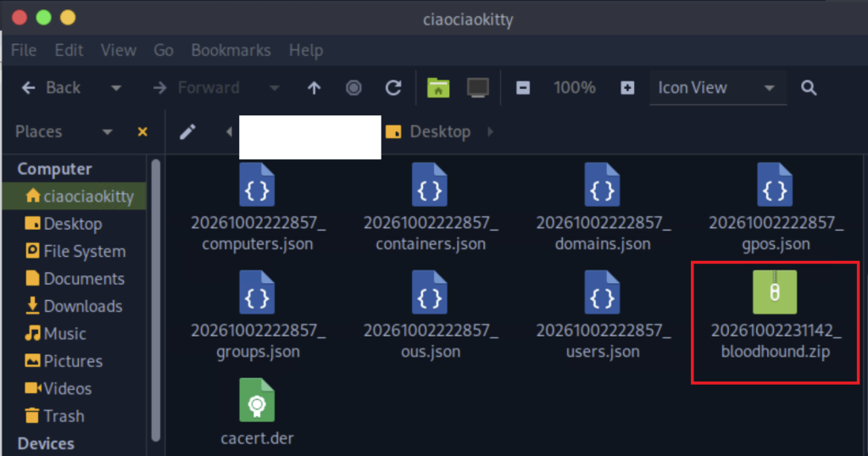Click the sidebar vertical scrollbar
The height and width of the screenshot is (456, 868).
pyautogui.click(x=156, y=300)
